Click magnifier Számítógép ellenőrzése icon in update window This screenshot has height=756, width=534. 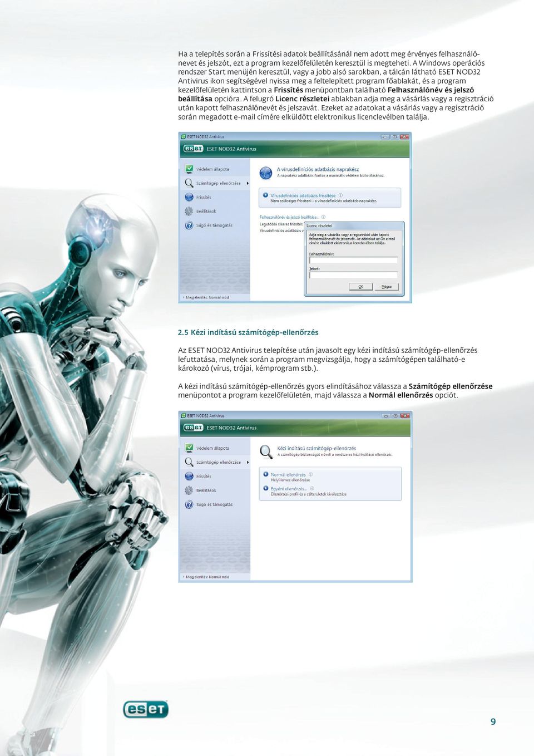[189, 183]
